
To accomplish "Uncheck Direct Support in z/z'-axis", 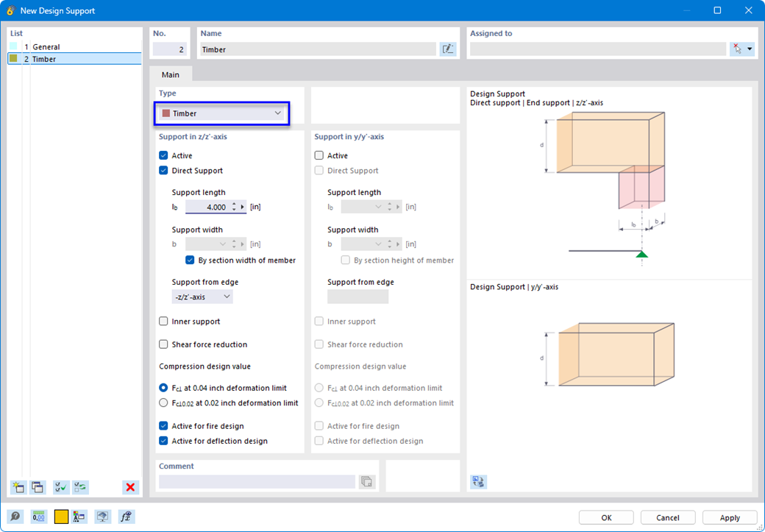I will tap(163, 170).
